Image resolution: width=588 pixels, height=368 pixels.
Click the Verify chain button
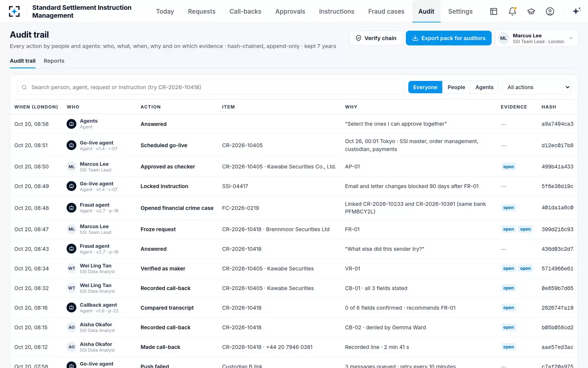pyautogui.click(x=376, y=38)
